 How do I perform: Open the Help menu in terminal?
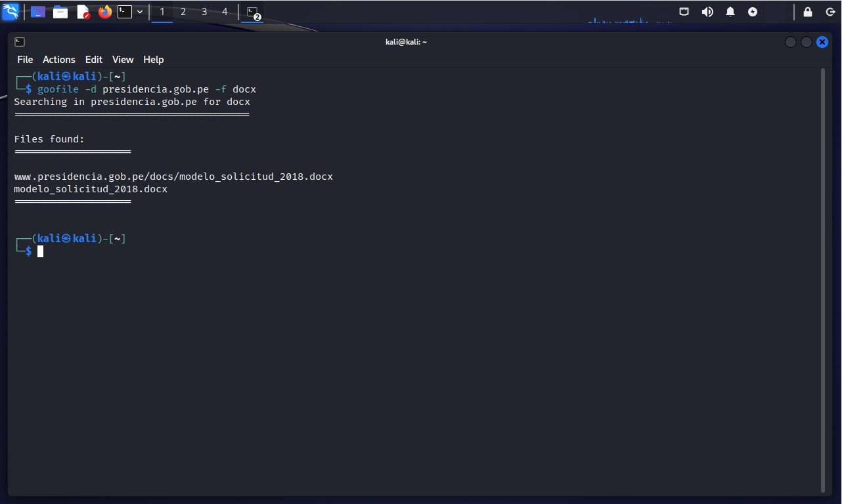153,60
